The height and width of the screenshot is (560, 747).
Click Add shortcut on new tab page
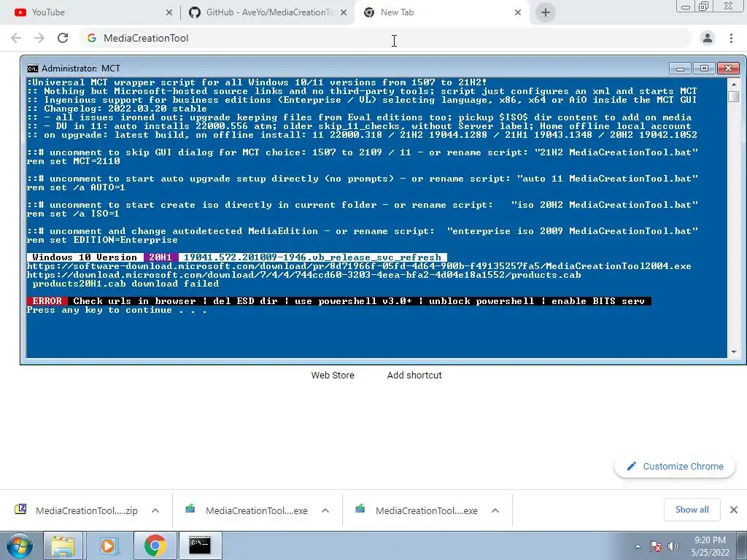pos(414,376)
